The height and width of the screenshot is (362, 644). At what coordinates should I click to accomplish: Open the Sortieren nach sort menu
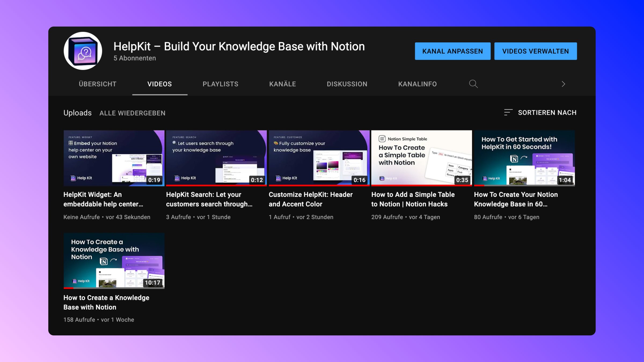tap(540, 112)
